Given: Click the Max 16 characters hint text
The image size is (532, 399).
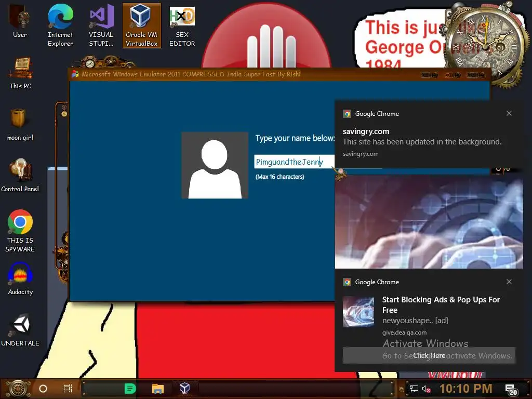Looking at the screenshot, I should click(x=280, y=177).
